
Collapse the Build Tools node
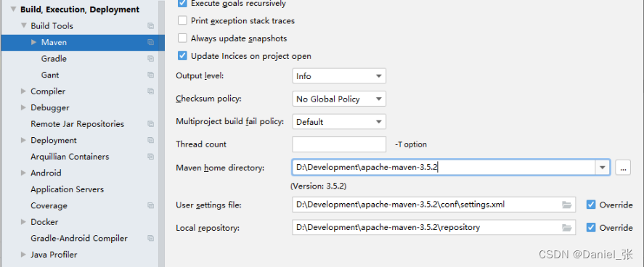23,26
